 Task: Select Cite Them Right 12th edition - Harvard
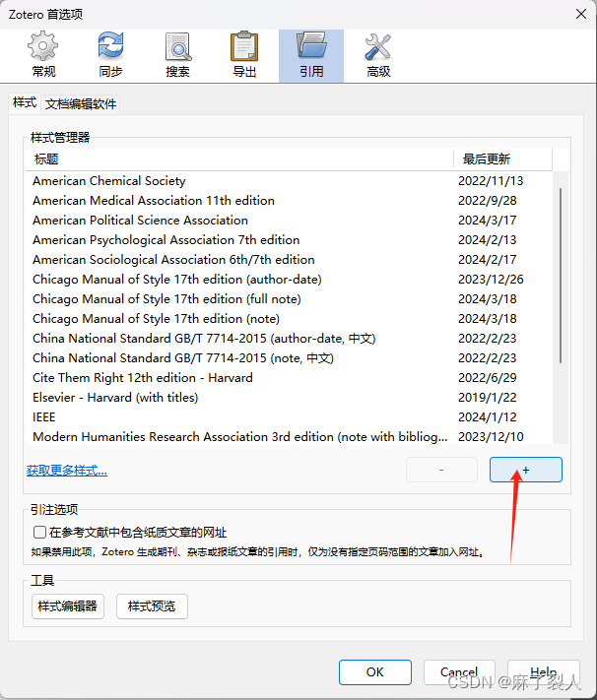point(289,377)
